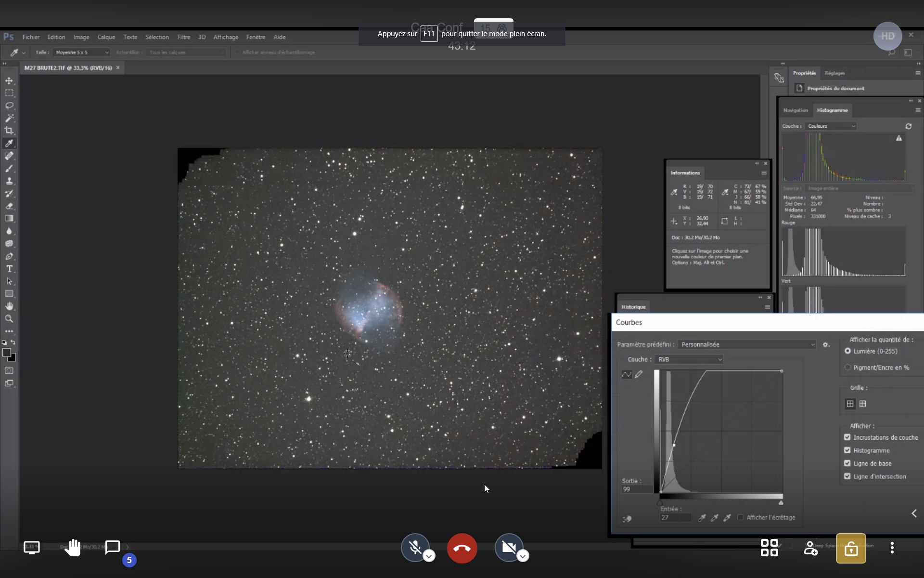This screenshot has height=578, width=924.
Task: Click the pencil draw-curve icon
Action: click(x=639, y=374)
